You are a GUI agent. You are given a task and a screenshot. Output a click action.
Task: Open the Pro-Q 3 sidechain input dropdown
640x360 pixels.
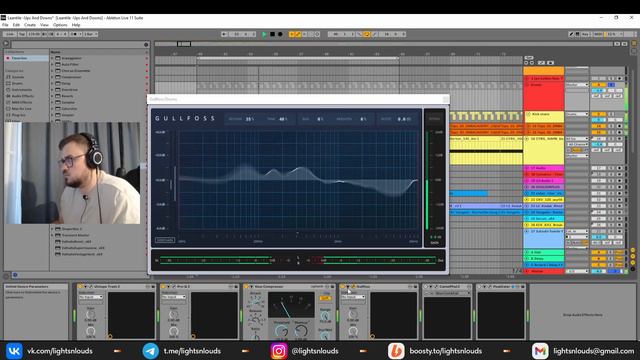point(173,297)
